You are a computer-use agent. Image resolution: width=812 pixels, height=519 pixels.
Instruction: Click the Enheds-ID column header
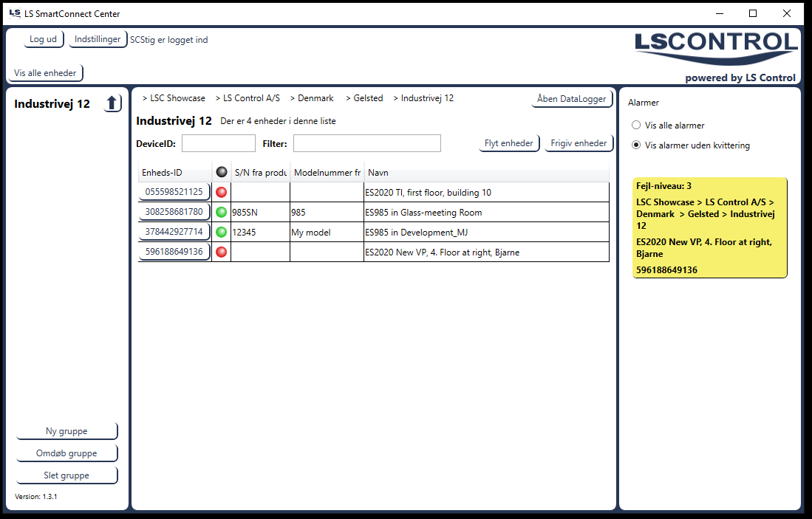[x=175, y=172]
